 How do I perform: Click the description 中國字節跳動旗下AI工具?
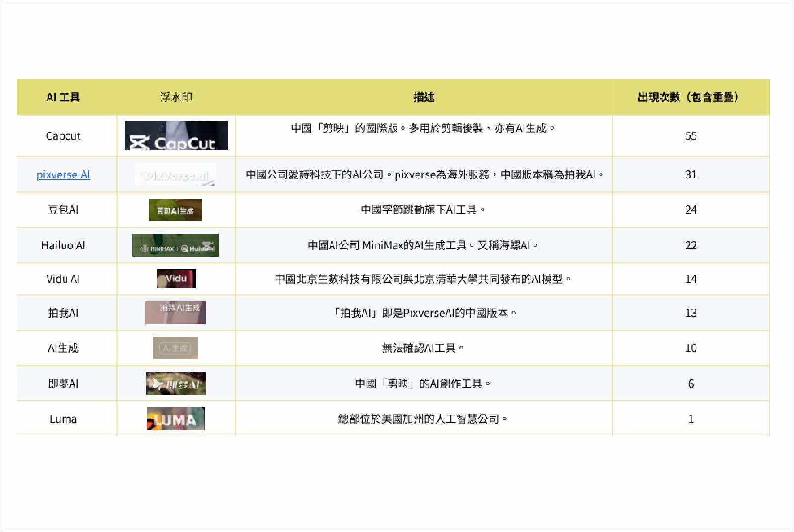(x=423, y=210)
